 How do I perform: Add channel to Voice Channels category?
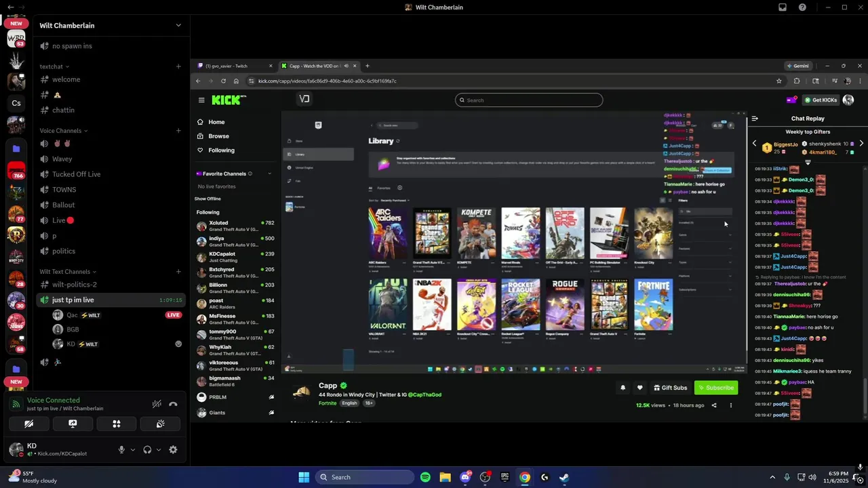[x=178, y=131]
